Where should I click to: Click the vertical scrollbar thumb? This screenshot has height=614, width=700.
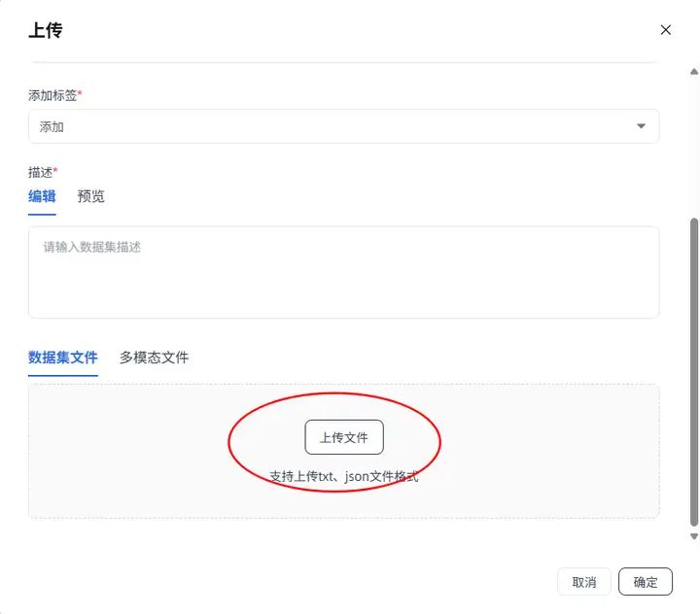pyautogui.click(x=694, y=372)
